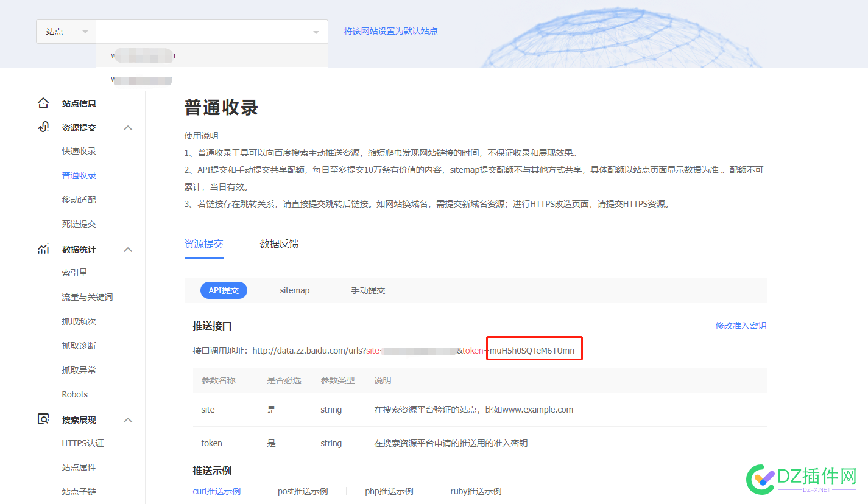The width and height of the screenshot is (868, 504).
Task: Open 索引量 in the sidebar
Action: pos(75,273)
